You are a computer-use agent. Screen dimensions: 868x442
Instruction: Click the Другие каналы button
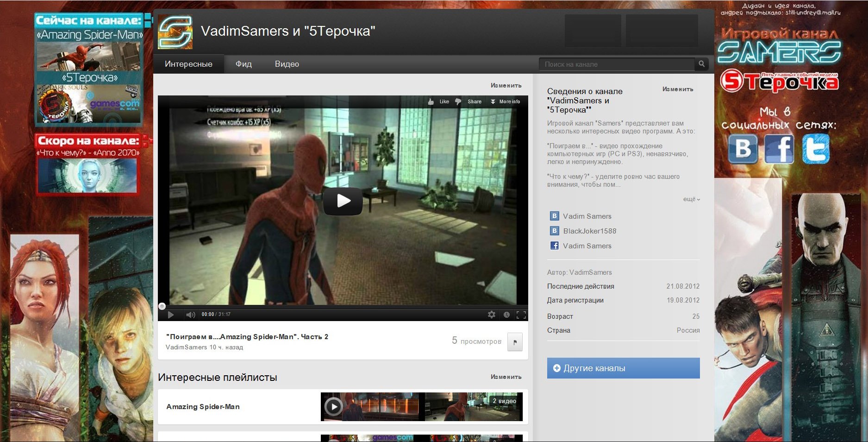click(x=623, y=368)
